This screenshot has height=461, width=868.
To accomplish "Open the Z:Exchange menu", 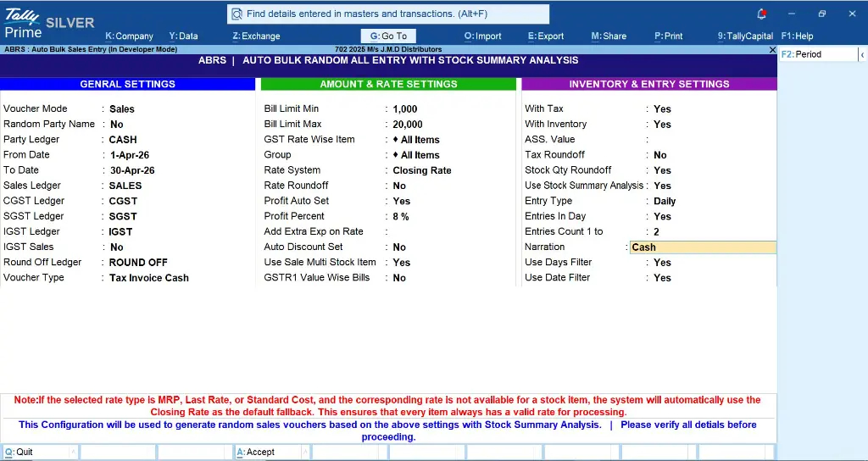I will click(x=256, y=36).
